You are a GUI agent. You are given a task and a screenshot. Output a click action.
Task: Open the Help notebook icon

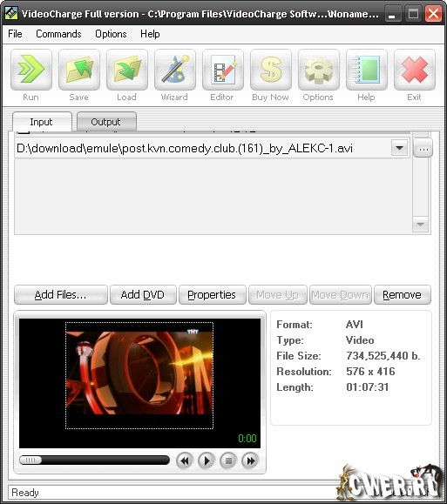367,70
